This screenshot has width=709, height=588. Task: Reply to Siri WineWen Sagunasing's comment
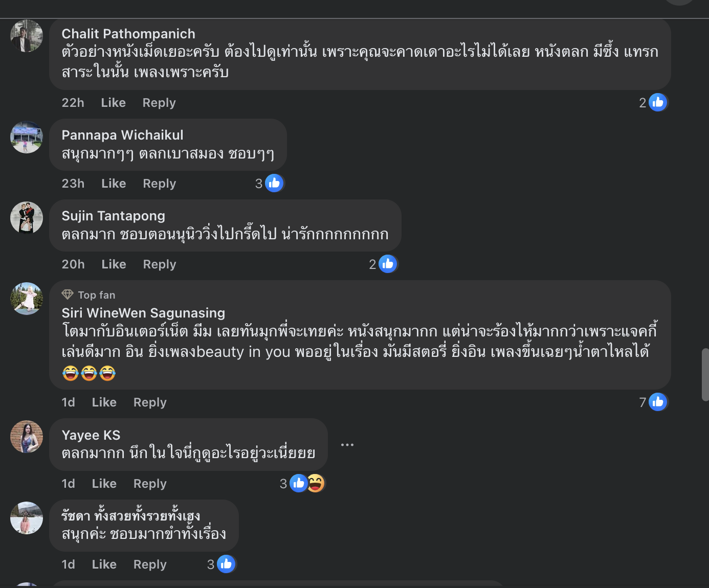coord(150,402)
